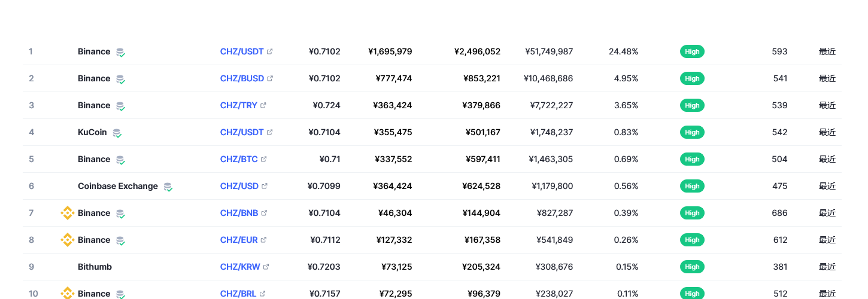Viewport: 868px width, 299px height.
Task: Click the external link icon beside CHZ/BNB
Action: pos(264,213)
